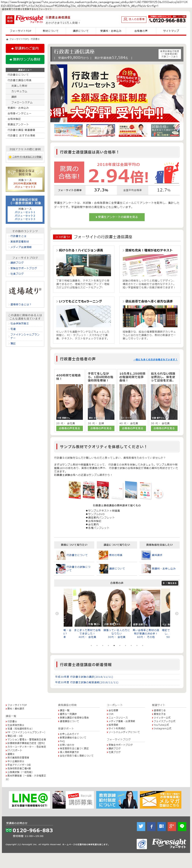This screenshot has height=868, width=192.
Task: Open sidebar link 受講生アンケート
Action: click(x=18, y=124)
